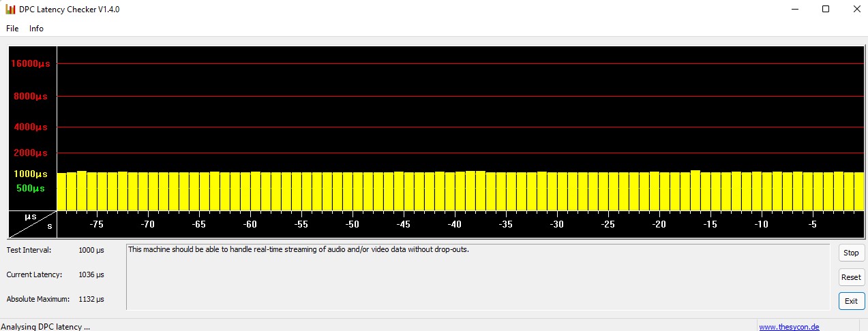Click the 2000µs axis label

[31, 153]
